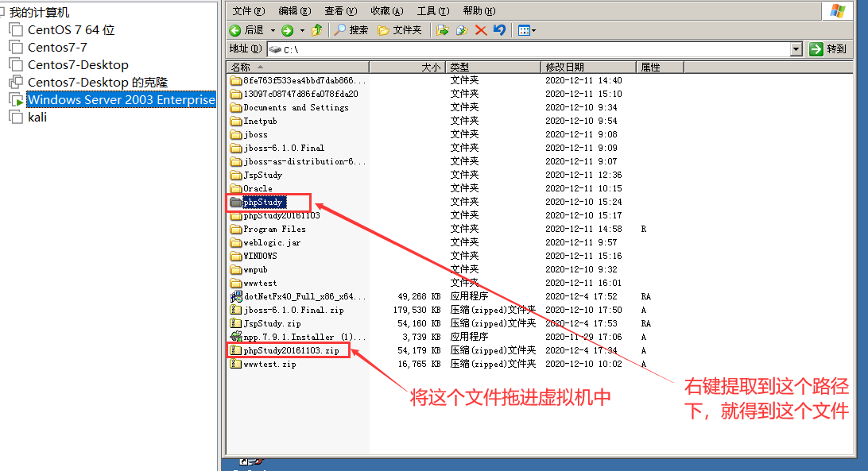Open the Back button history dropdown arrow

[273, 30]
